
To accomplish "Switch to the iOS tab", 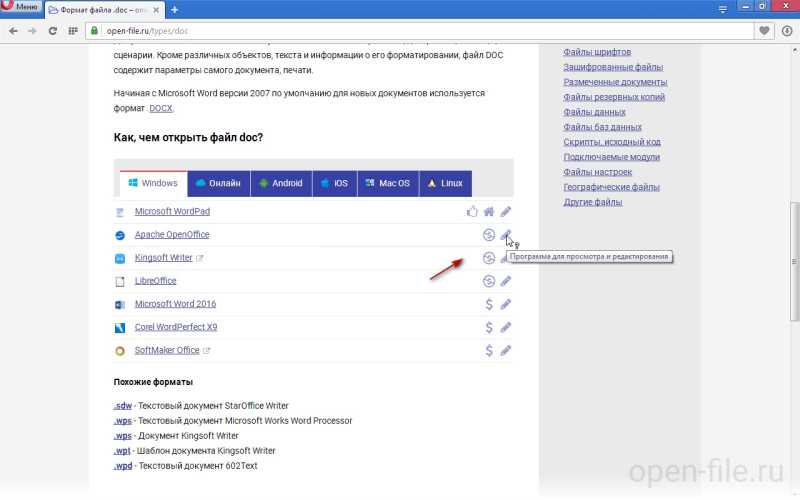I will (335, 183).
